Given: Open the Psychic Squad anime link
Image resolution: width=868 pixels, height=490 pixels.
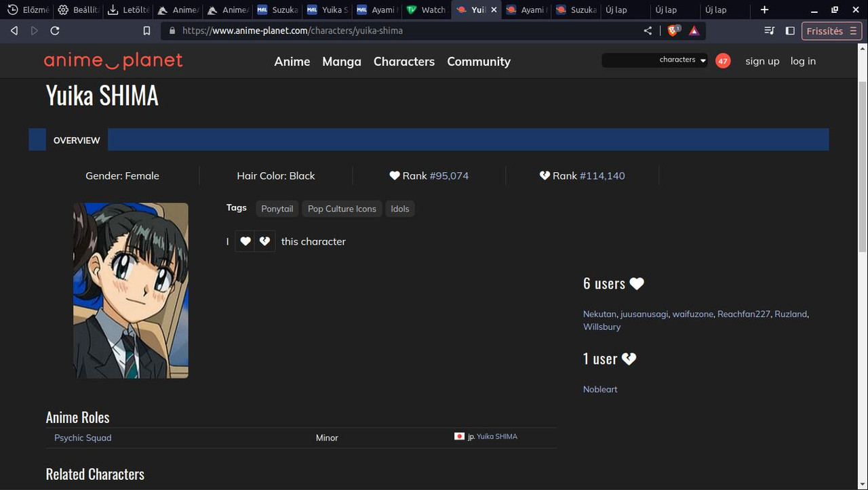Looking at the screenshot, I should (x=83, y=438).
